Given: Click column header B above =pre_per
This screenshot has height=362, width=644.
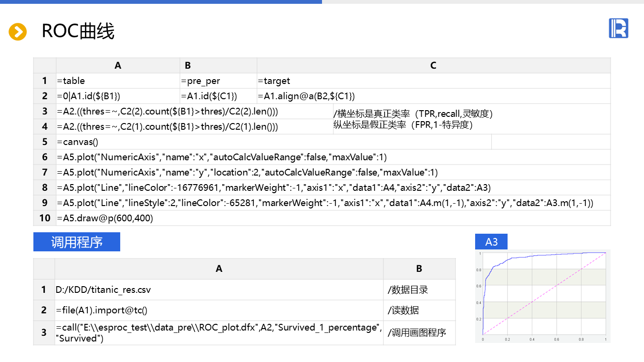Looking at the screenshot, I should pos(187,66).
